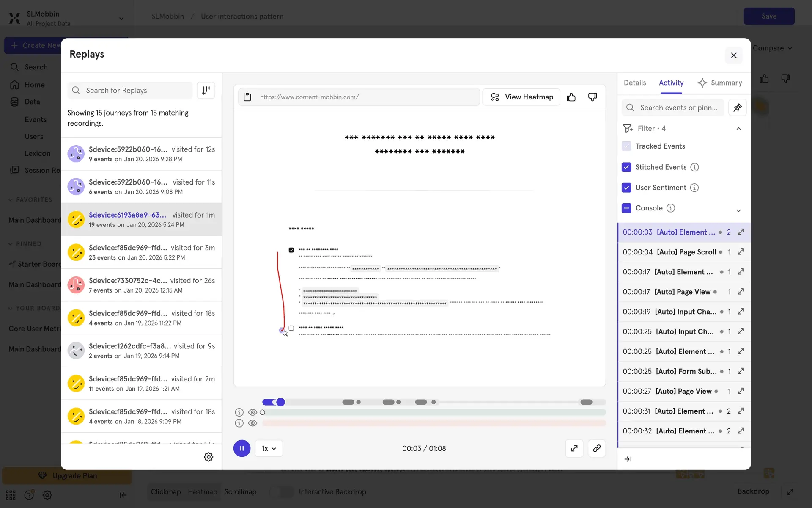Screen dimensions: 812x508
Task: Collapse the Filter section chevron
Action: coord(738,128)
